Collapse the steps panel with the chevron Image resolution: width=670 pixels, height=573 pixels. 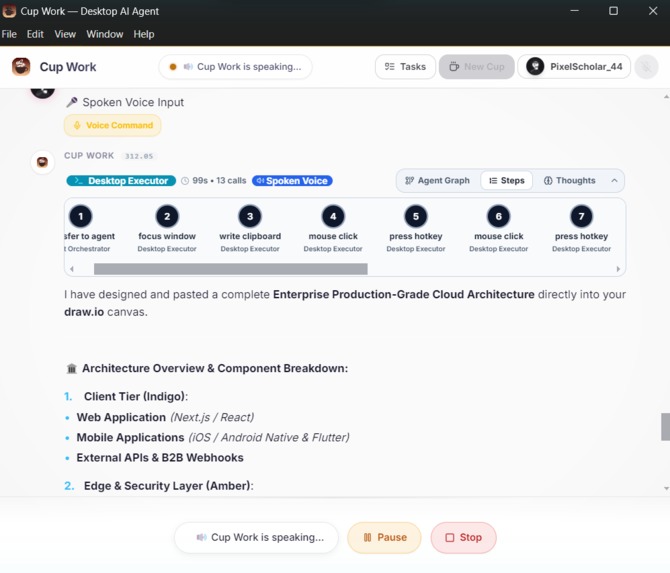pos(614,180)
